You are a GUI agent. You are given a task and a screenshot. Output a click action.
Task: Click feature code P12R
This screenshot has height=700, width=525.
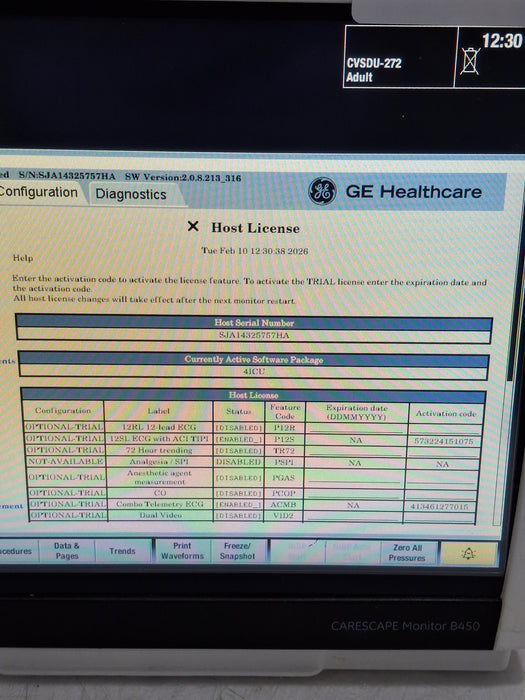(284, 428)
